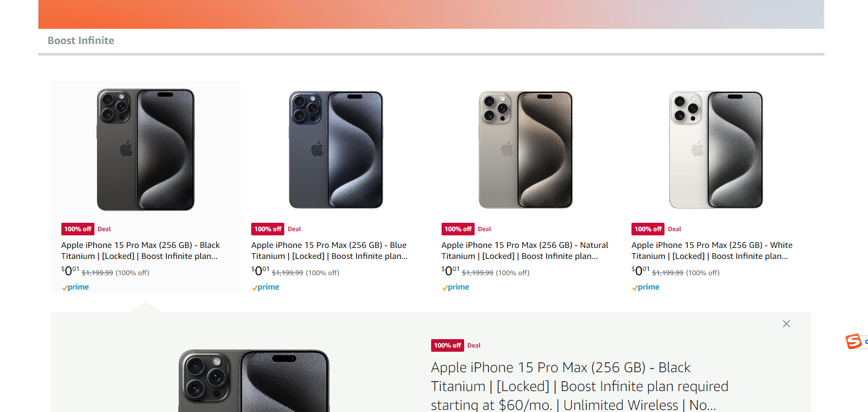The width and height of the screenshot is (868, 412).
Task: Open Natural Titanium iPhone 15 Pro Max link
Action: (x=524, y=251)
